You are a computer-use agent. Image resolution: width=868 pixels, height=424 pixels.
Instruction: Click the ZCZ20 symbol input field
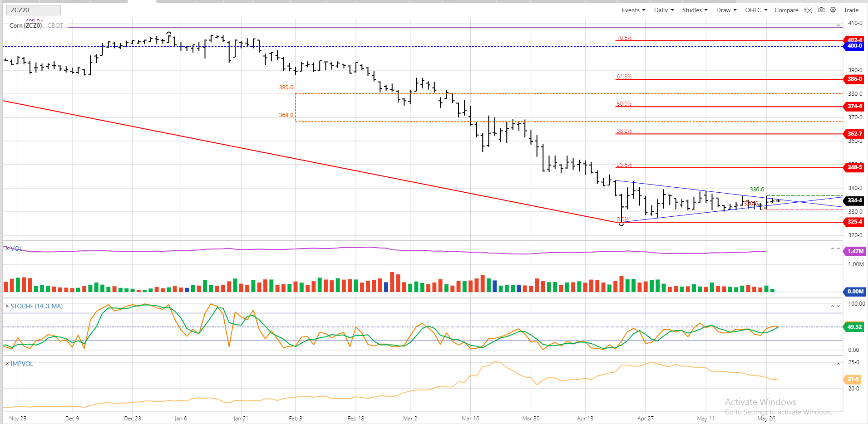point(34,10)
